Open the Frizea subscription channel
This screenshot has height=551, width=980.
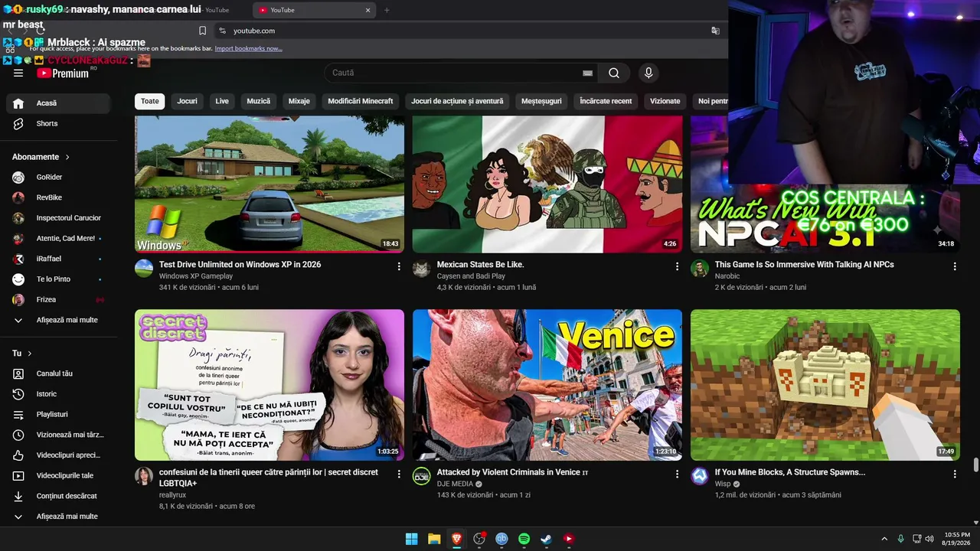(58, 299)
